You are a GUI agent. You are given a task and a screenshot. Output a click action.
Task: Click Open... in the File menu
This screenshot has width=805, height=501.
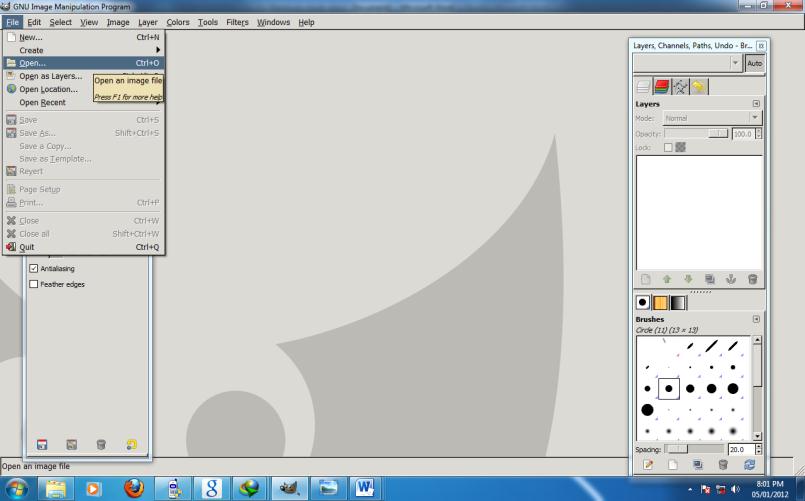[x=84, y=63]
